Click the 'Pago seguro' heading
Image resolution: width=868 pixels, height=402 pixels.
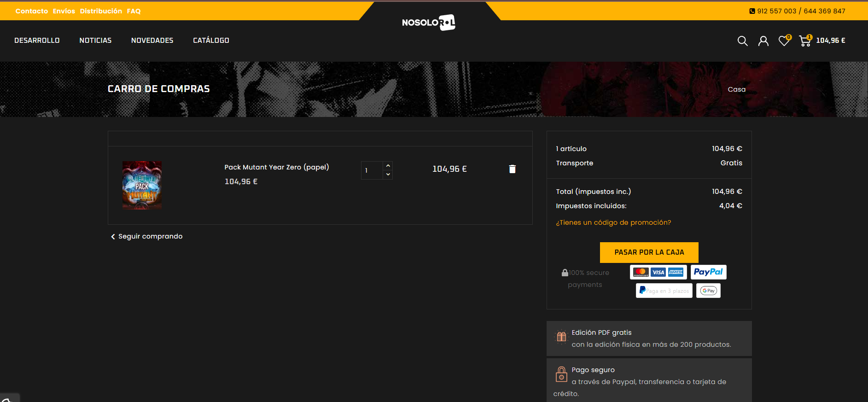coord(593,370)
